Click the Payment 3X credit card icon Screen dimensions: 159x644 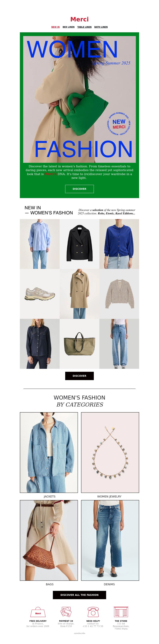pos(66,612)
